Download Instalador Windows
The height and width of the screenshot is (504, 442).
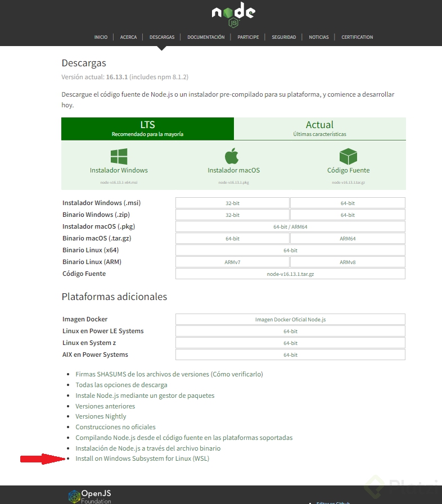coord(119,170)
